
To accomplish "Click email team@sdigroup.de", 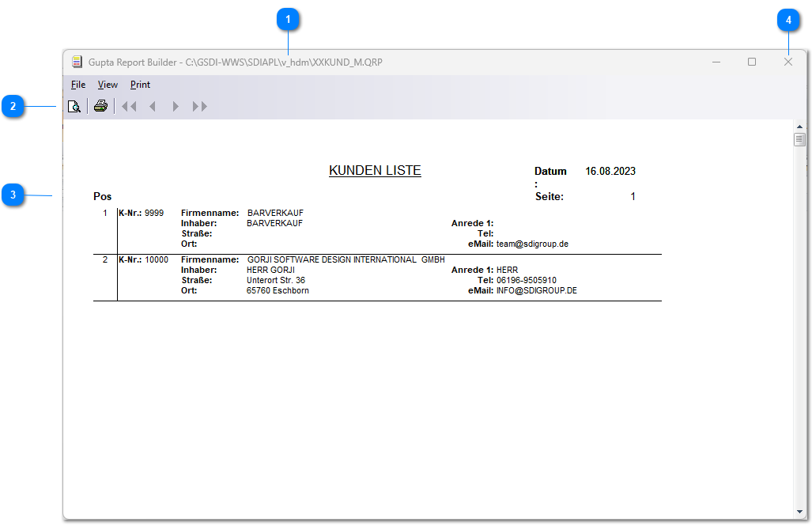I will coord(532,244).
